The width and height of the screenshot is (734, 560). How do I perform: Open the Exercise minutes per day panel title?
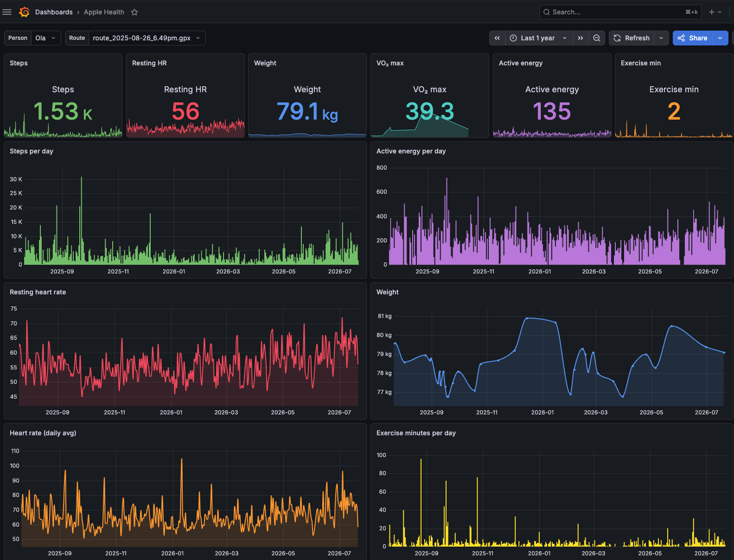tap(416, 433)
